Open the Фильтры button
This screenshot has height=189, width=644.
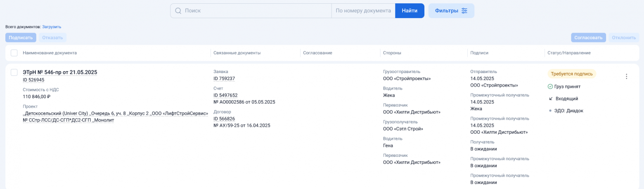[451, 11]
